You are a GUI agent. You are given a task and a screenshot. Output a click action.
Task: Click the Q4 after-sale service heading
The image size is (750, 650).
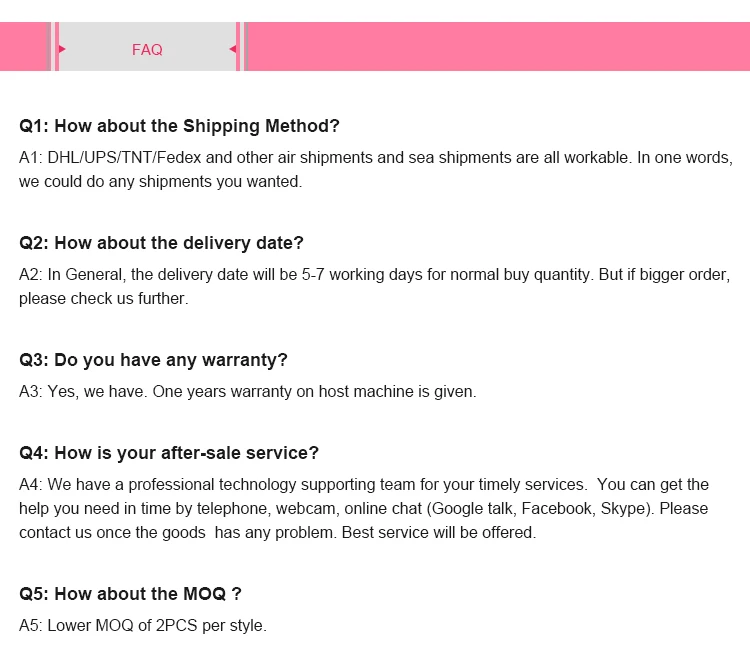169,453
